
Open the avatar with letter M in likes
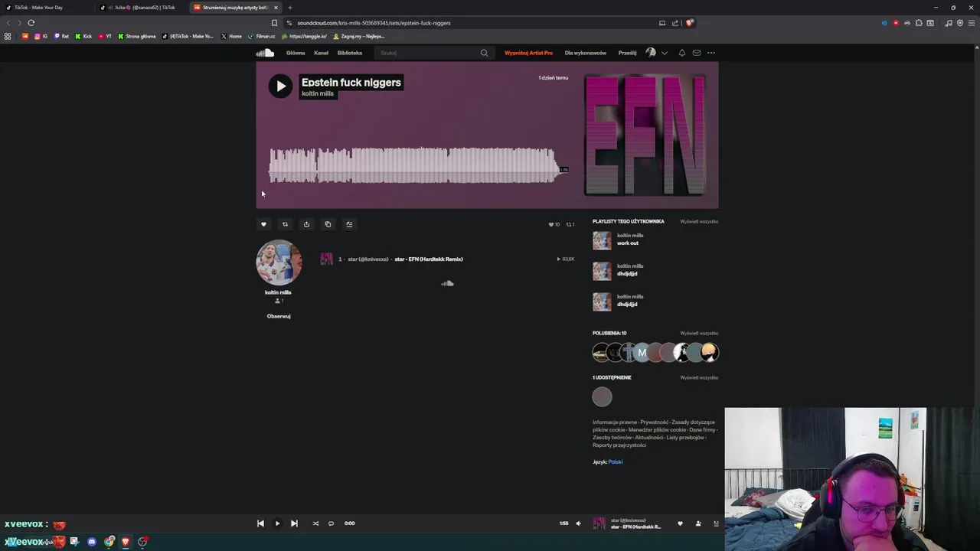coord(642,353)
